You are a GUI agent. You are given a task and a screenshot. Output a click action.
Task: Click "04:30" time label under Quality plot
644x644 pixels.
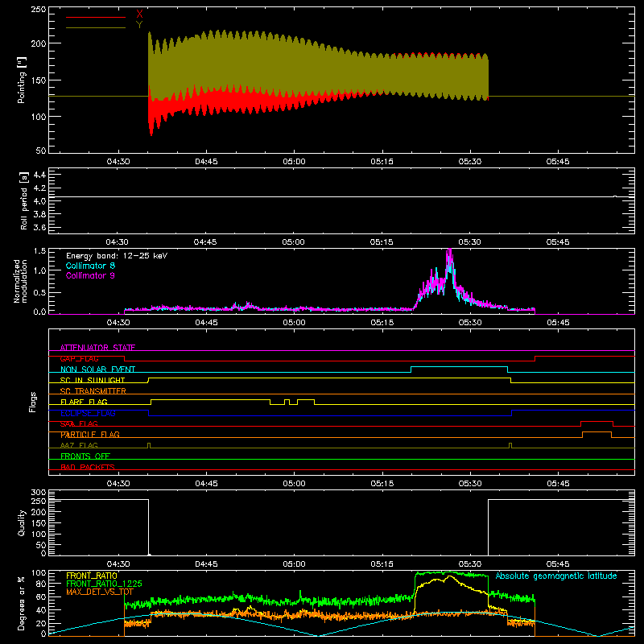point(118,564)
